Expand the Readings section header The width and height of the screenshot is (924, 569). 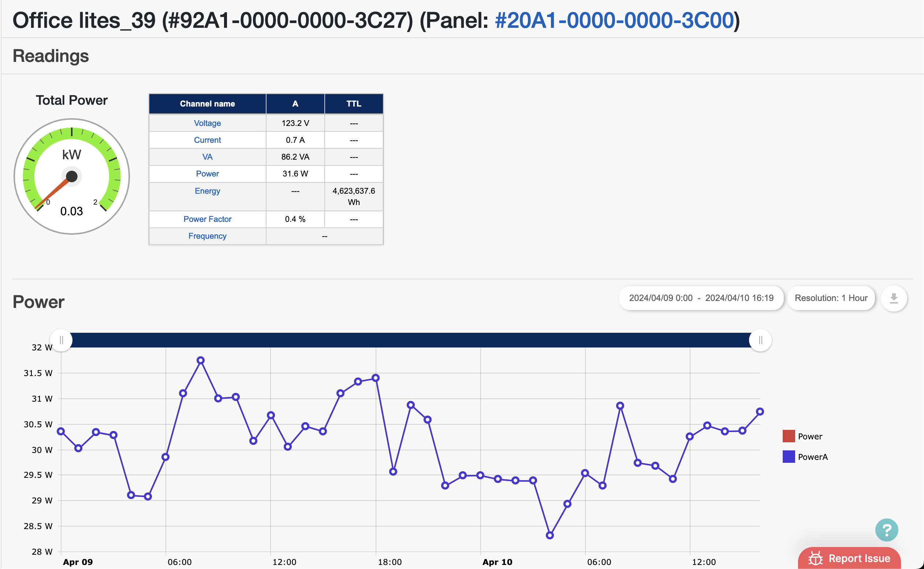point(51,56)
